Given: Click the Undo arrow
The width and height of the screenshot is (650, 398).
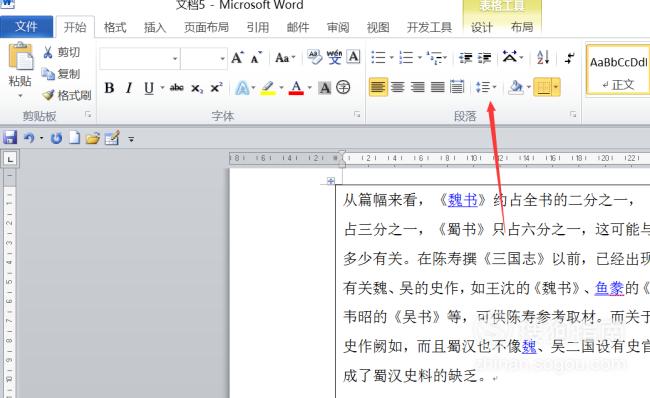Looking at the screenshot, I should click(29, 138).
